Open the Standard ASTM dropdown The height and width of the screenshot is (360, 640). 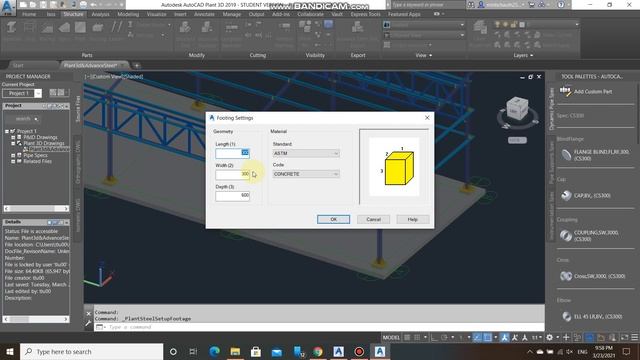coord(306,153)
